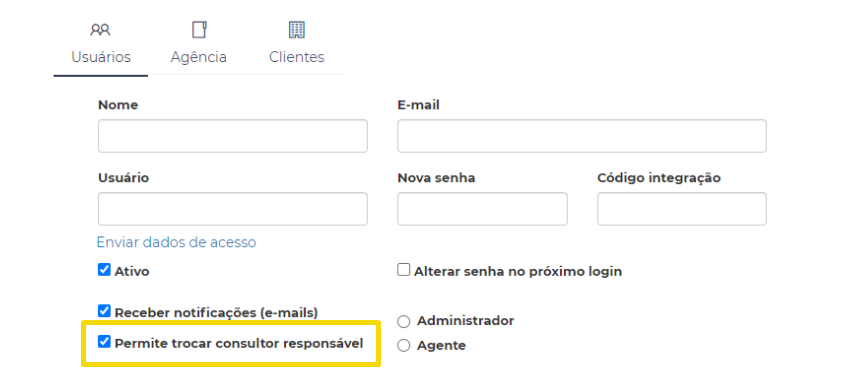Click into the E-mail text box
This screenshot has height=389, width=841.
(582, 136)
